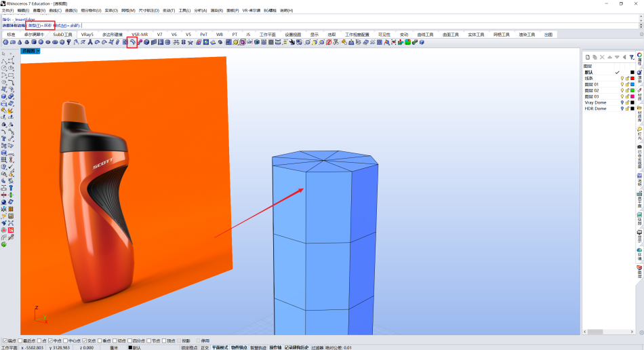Click the red no-entry circle toolbar icon
Screen dimensions: 644x350
click(x=329, y=42)
